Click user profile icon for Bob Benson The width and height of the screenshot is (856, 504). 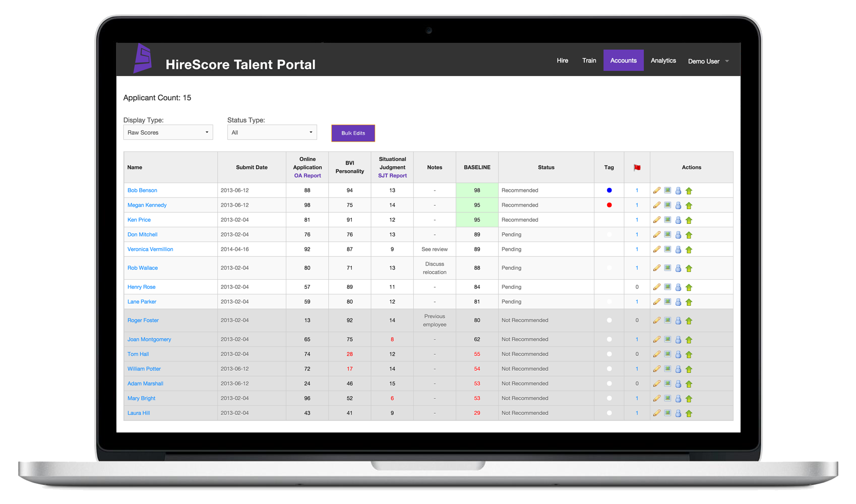[678, 191]
